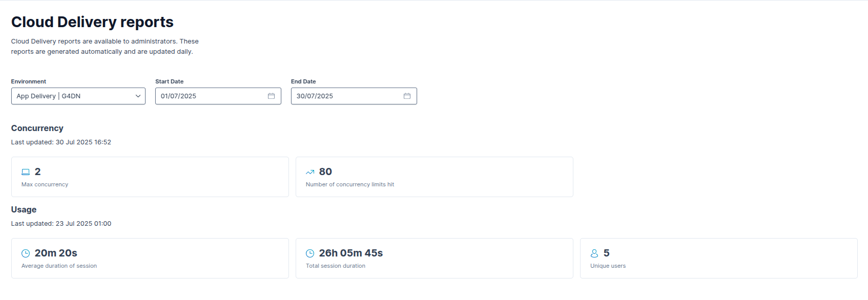Click the Start Date calendar icon
The image size is (868, 300).
point(271,96)
